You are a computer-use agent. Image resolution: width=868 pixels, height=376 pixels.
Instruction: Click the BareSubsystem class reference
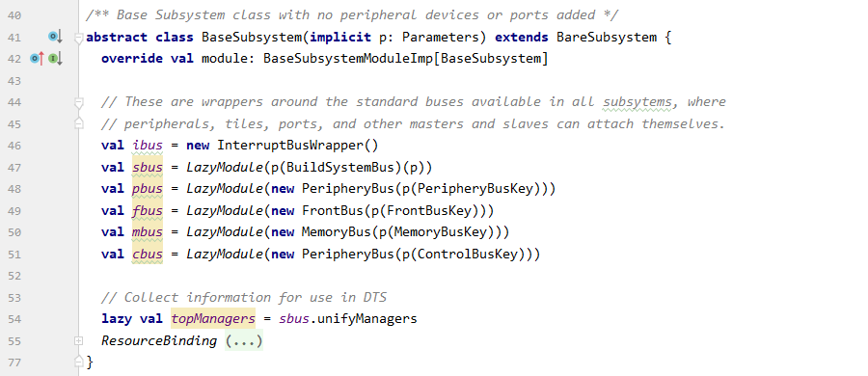607,37
